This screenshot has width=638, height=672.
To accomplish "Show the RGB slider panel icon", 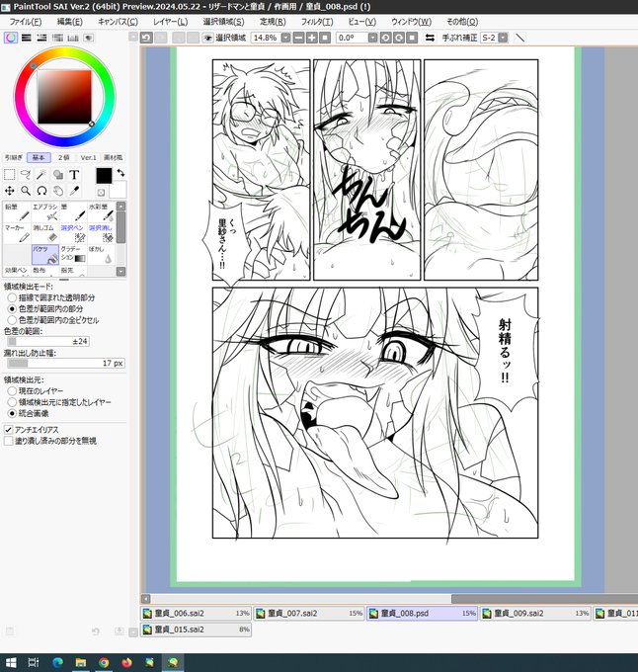I will (x=26, y=38).
